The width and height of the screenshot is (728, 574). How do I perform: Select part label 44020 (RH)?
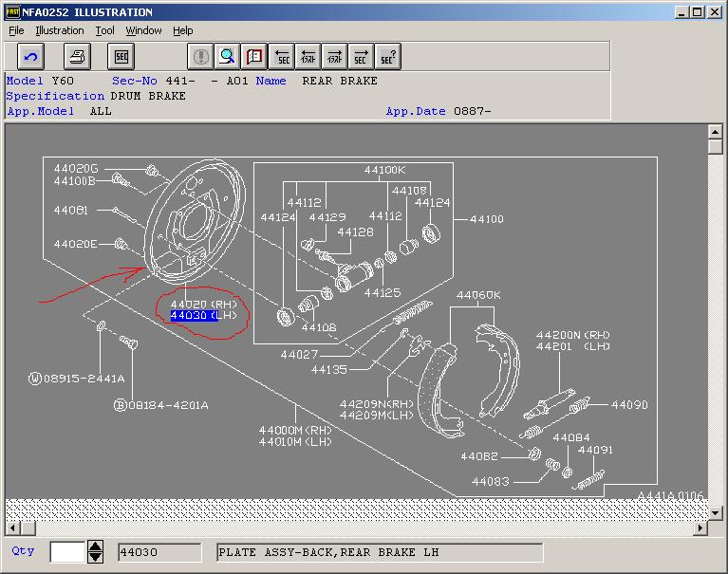point(204,305)
